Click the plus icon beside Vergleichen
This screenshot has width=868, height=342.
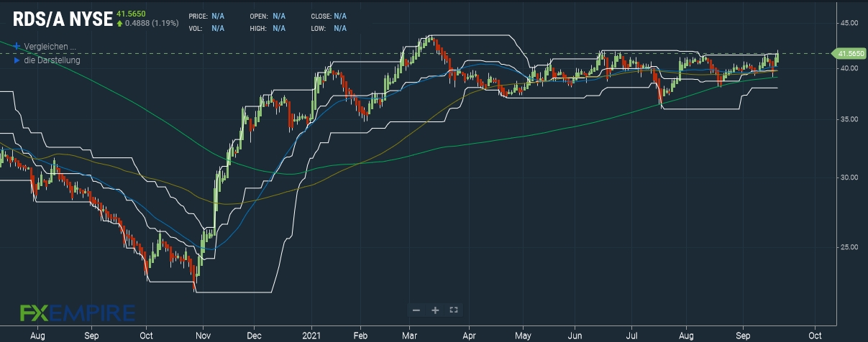17,46
